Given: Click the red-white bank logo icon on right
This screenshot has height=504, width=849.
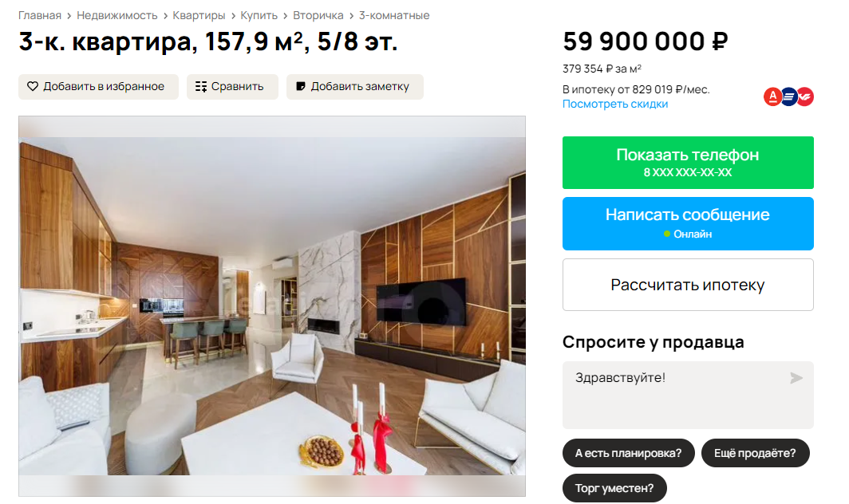Looking at the screenshot, I should click(805, 97).
